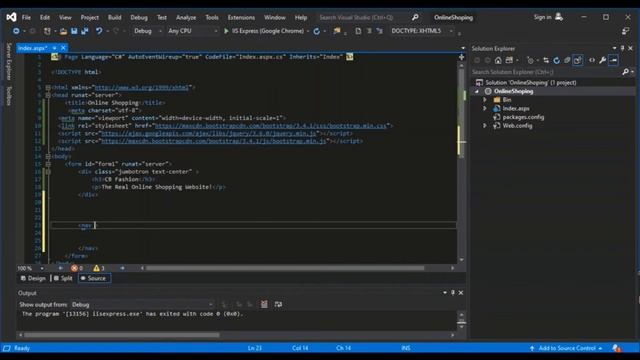This screenshot has height=360, width=640.
Task: Expand the Bin folder
Action: [x=485, y=100]
